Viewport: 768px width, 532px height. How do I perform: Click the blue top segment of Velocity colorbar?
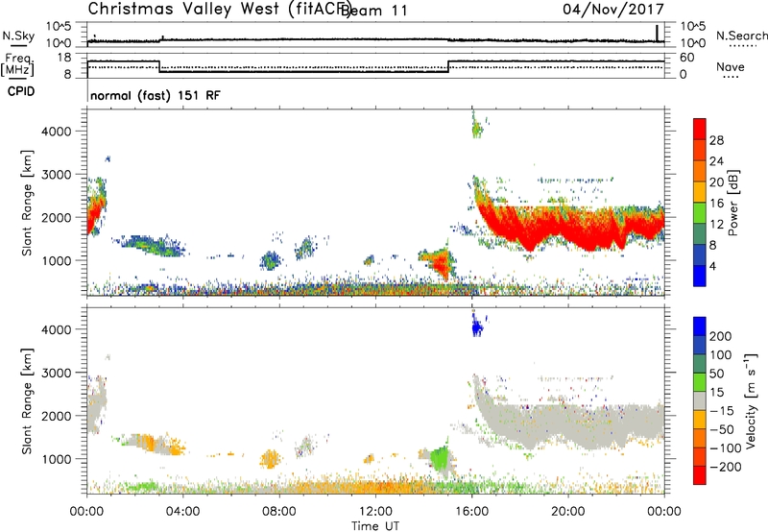coord(700,326)
